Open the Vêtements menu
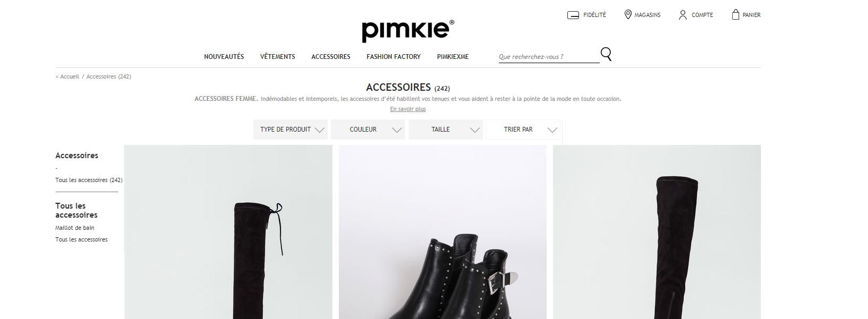The width and height of the screenshot is (868, 319). [x=277, y=57]
